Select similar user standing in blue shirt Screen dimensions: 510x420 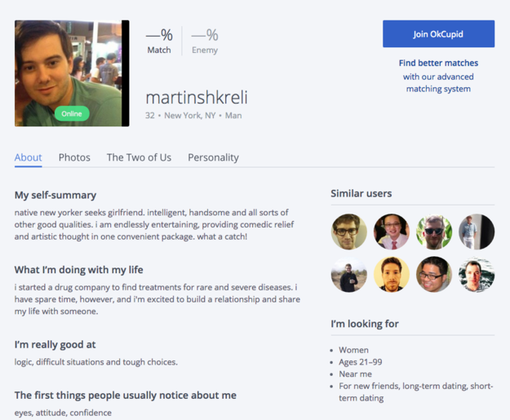(x=477, y=232)
